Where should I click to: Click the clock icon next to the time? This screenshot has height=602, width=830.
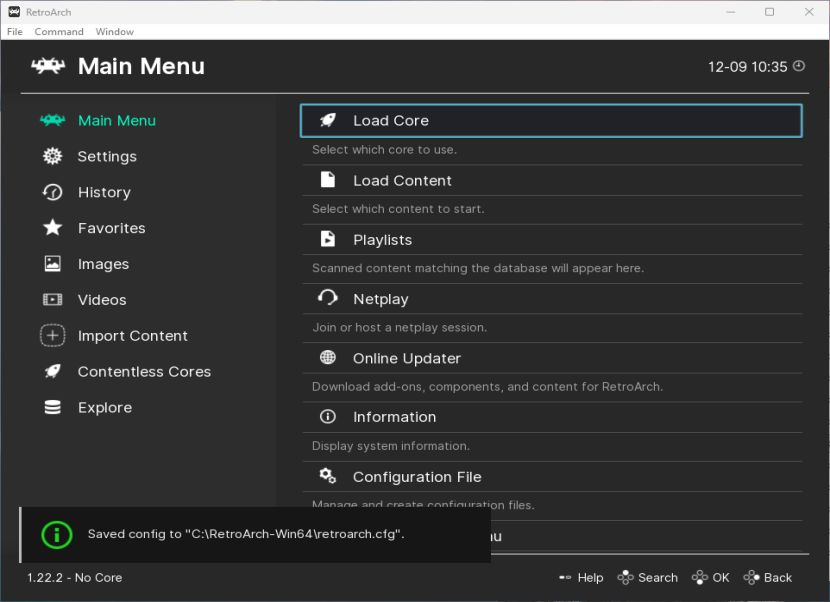coord(799,66)
